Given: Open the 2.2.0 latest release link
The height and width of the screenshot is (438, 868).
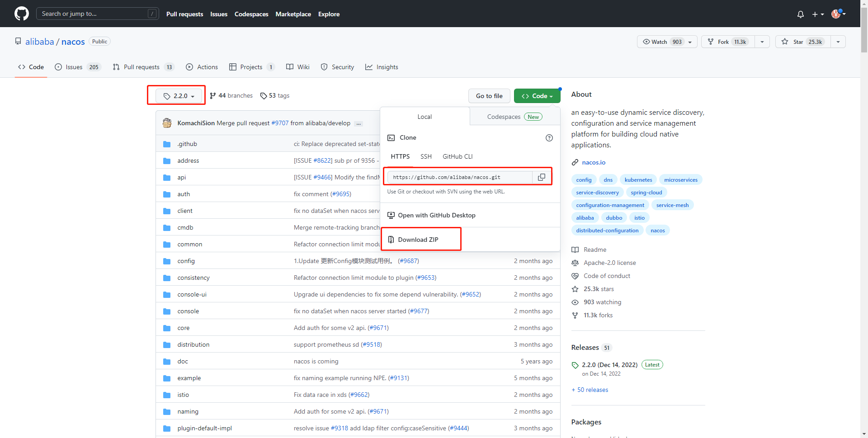Looking at the screenshot, I should 610,365.
